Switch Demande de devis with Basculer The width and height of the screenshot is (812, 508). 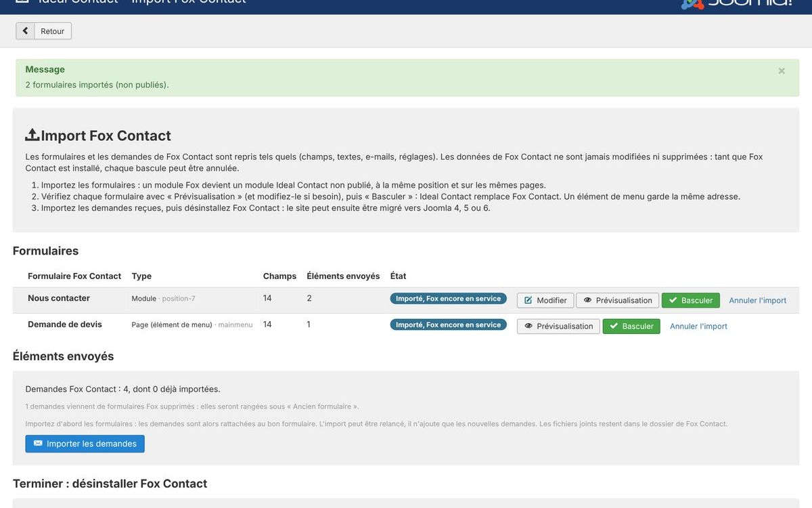631,326
